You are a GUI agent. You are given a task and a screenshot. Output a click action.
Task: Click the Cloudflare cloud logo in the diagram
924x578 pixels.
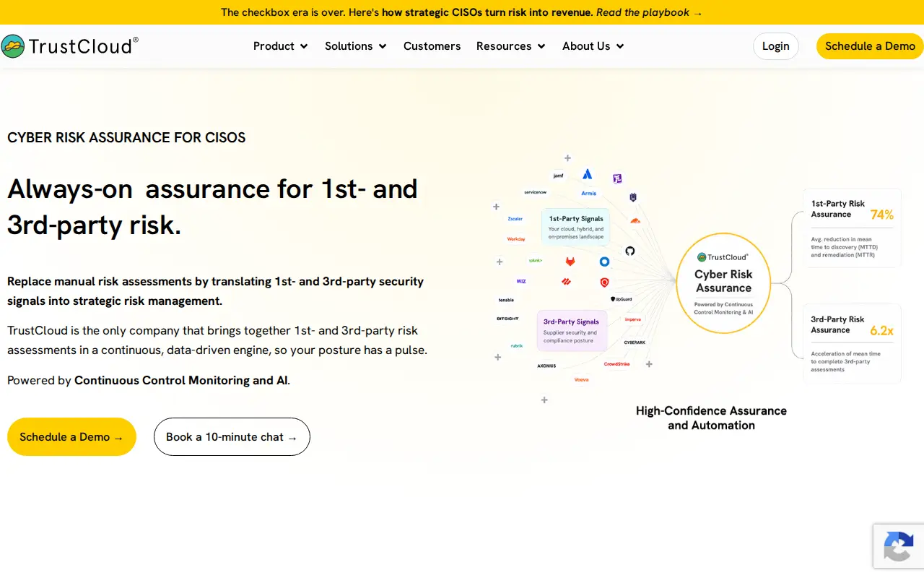tap(635, 220)
